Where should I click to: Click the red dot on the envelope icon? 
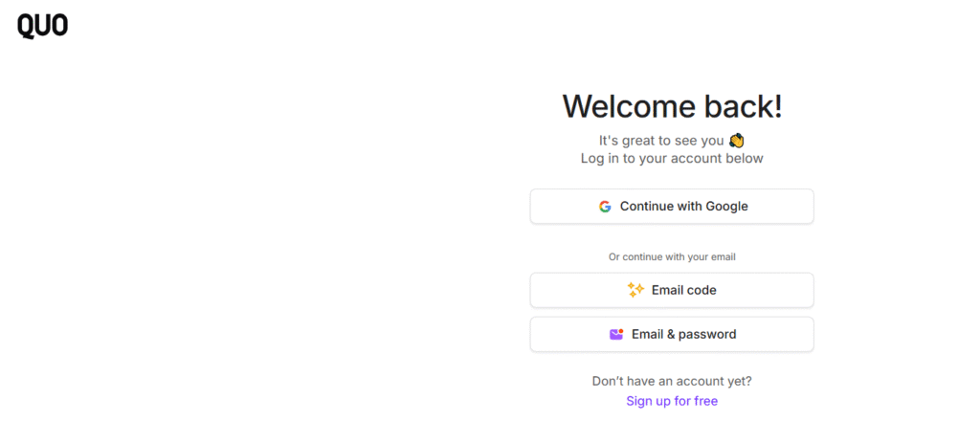tap(621, 331)
